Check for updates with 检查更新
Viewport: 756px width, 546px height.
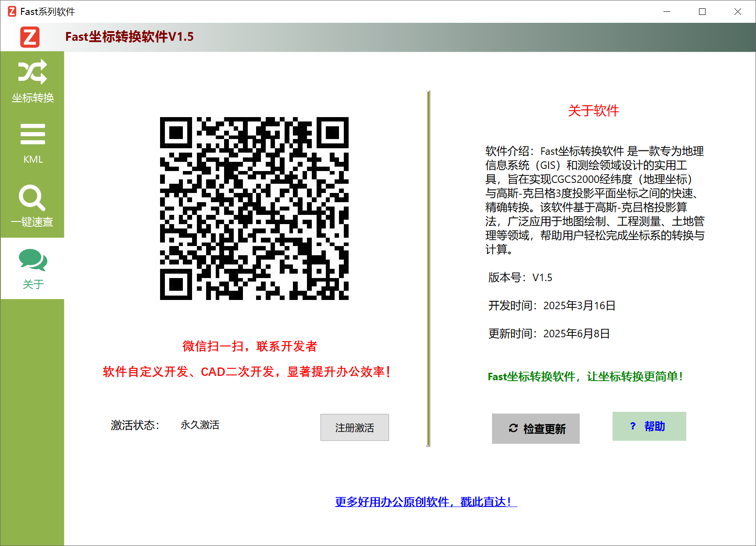click(535, 428)
